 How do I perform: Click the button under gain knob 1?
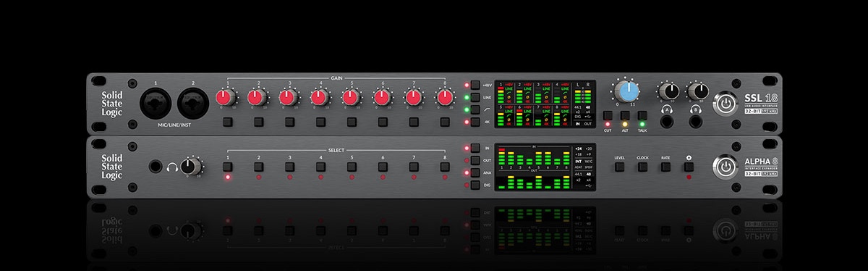click(227, 121)
